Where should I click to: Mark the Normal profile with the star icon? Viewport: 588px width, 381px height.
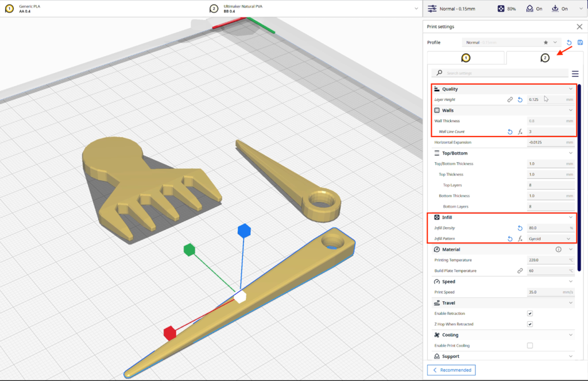pyautogui.click(x=546, y=42)
